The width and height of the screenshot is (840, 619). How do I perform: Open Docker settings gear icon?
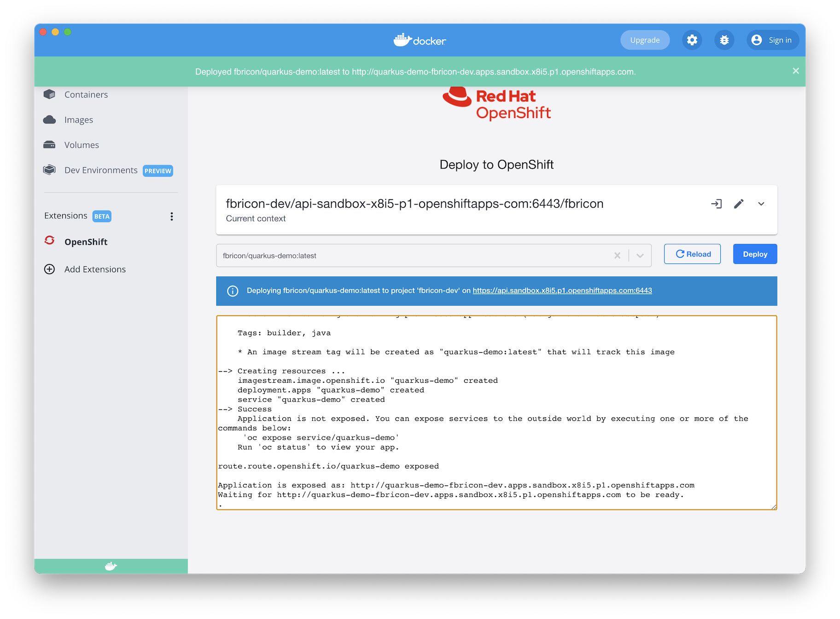point(692,40)
